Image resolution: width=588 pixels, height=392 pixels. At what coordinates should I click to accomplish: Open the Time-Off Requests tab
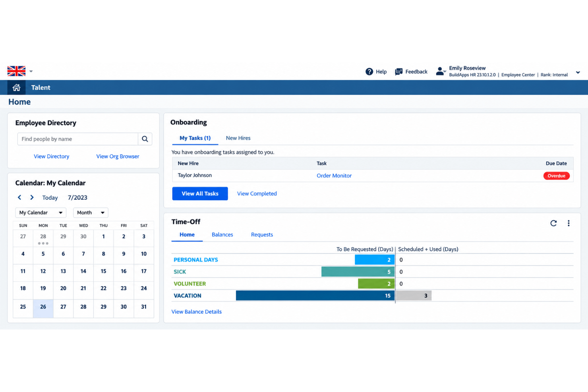[x=262, y=235]
